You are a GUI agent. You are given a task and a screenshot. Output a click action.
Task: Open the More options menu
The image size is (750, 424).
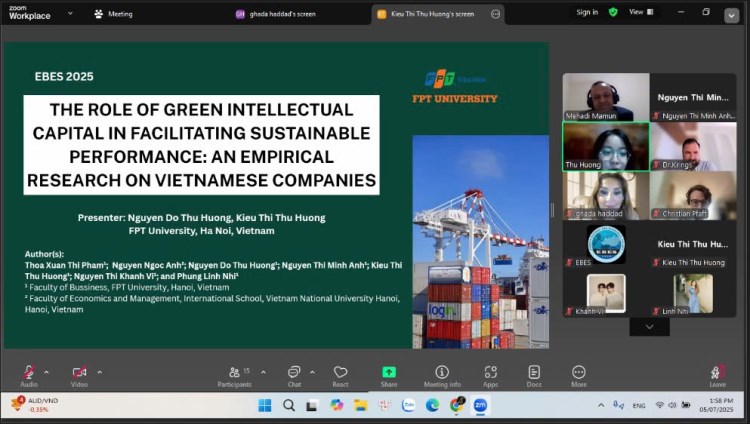click(x=578, y=376)
